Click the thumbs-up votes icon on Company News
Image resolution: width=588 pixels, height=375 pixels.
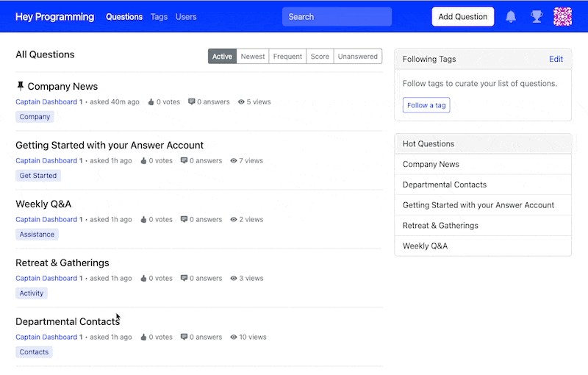(151, 102)
